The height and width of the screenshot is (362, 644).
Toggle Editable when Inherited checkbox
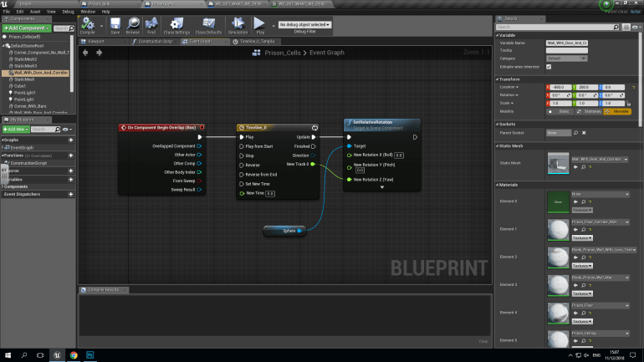[549, 67]
